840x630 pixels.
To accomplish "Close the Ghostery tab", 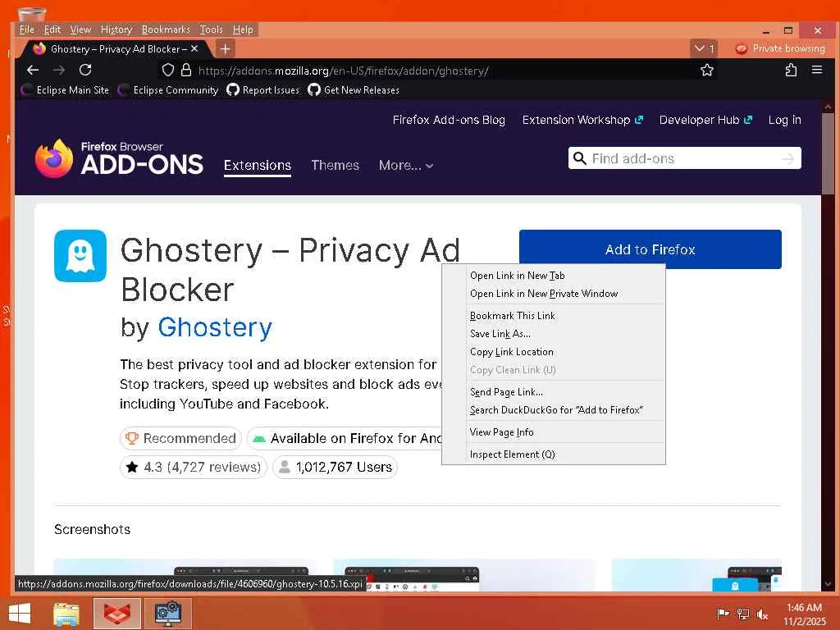I will click(x=194, y=48).
